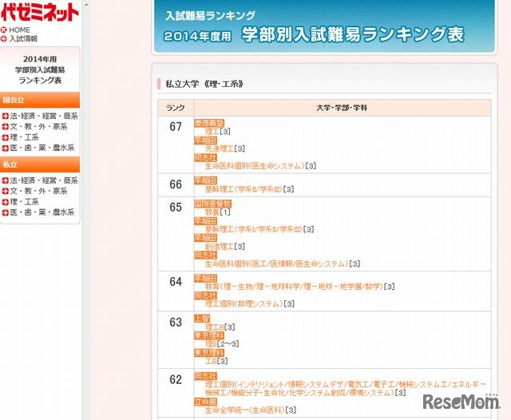This screenshot has width=511, height=420.
Task: Click arrow icon beside 私立 医・歯・薬・農水系
Action: coord(6,212)
